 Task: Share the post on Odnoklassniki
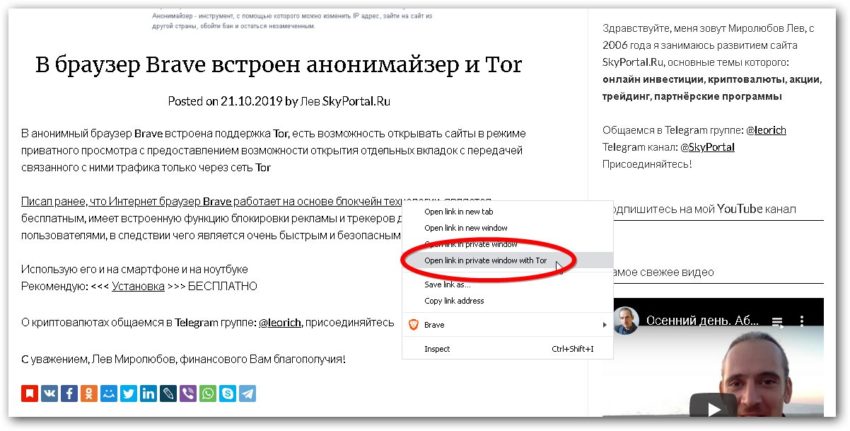tap(88, 394)
